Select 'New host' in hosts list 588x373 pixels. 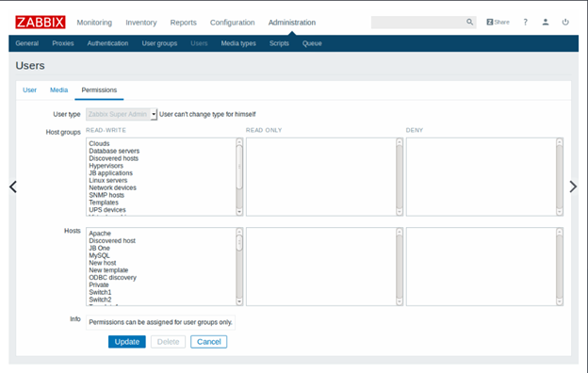pos(103,263)
